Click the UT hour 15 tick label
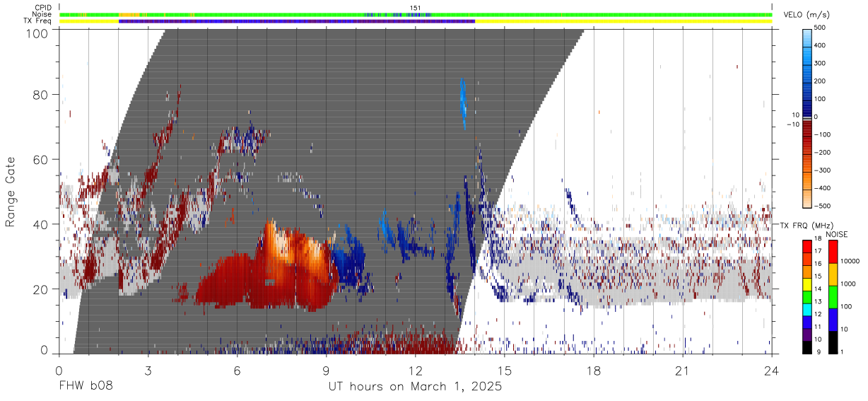Viewport: 868px width, 401px height. (x=504, y=371)
